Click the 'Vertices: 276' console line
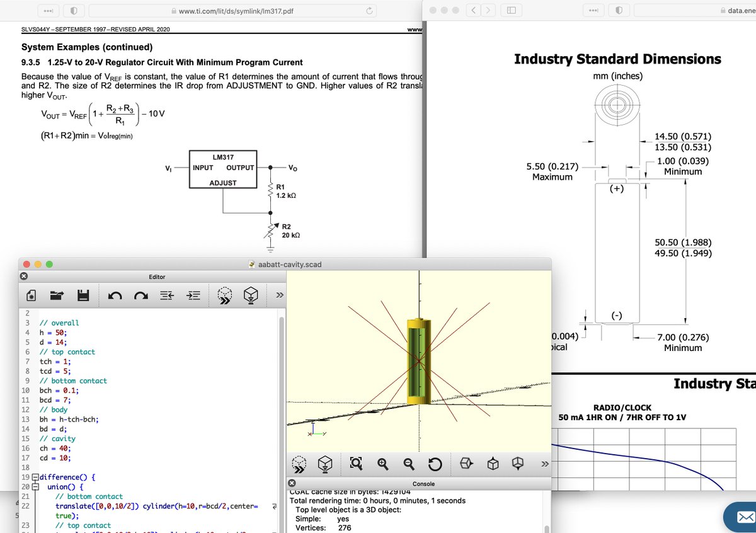 [x=323, y=528]
